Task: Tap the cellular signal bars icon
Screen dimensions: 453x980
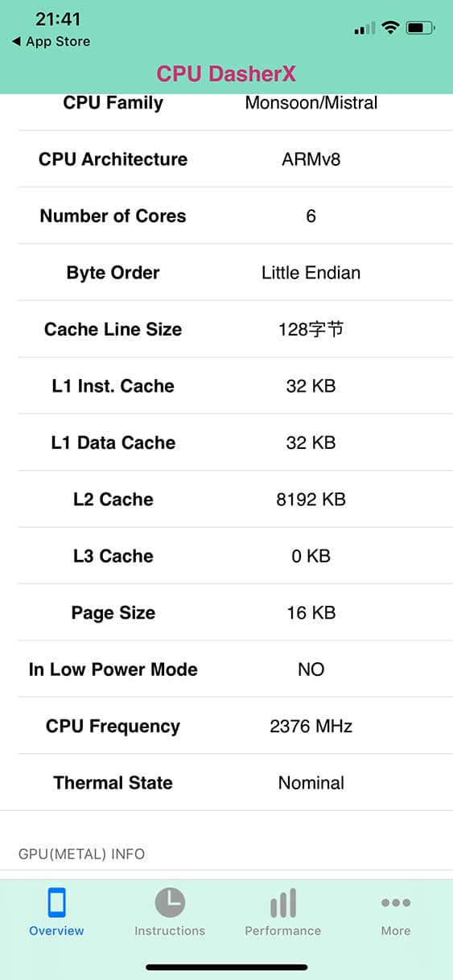Action: click(364, 29)
